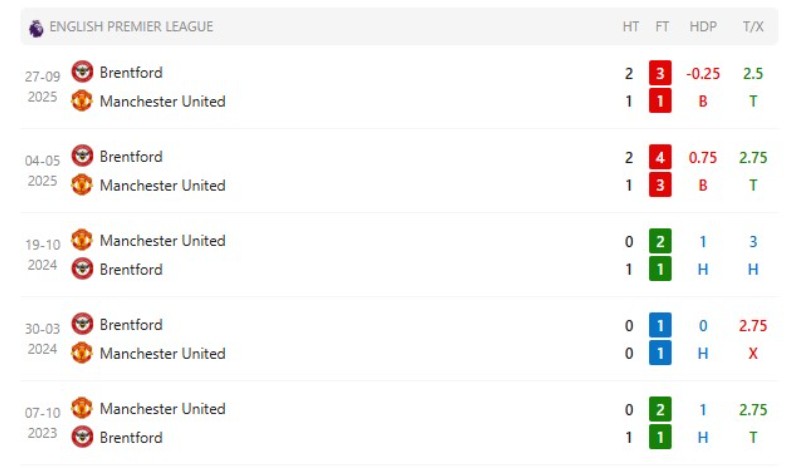Select the 04-05 2025 match date
This screenshot has width=800, height=468.
click(x=42, y=170)
